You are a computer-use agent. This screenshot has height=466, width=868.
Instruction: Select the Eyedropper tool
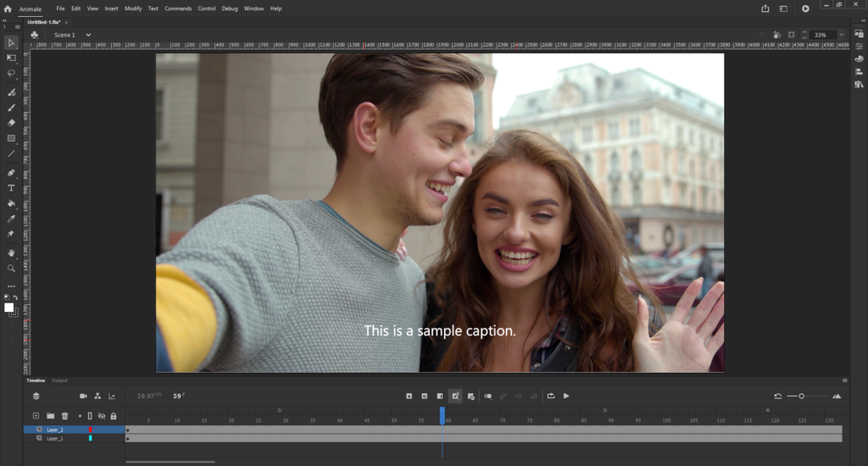(11, 219)
